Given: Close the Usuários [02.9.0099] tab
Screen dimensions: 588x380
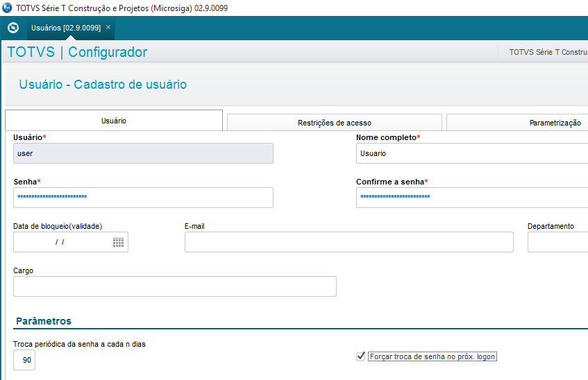Looking at the screenshot, I should click(108, 27).
